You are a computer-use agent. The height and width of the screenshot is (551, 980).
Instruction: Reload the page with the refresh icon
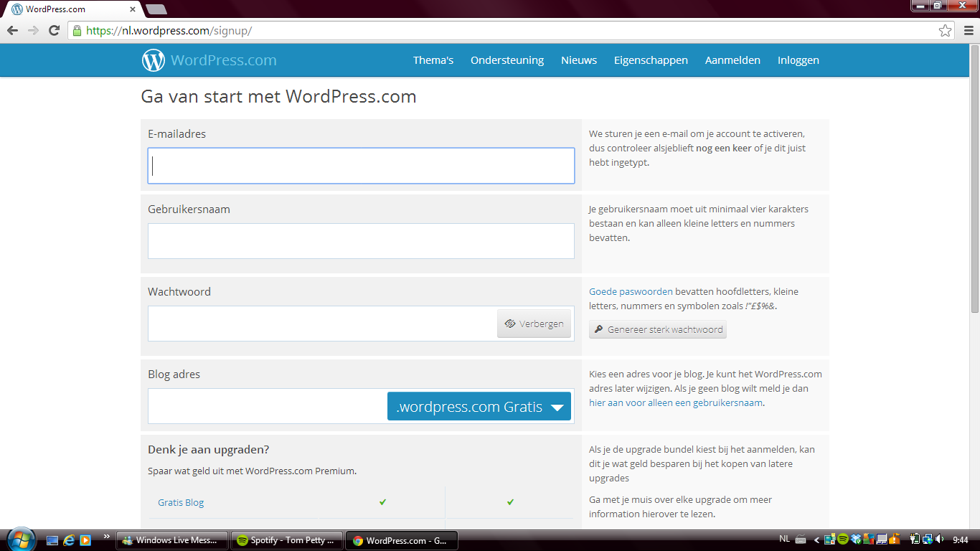54,31
